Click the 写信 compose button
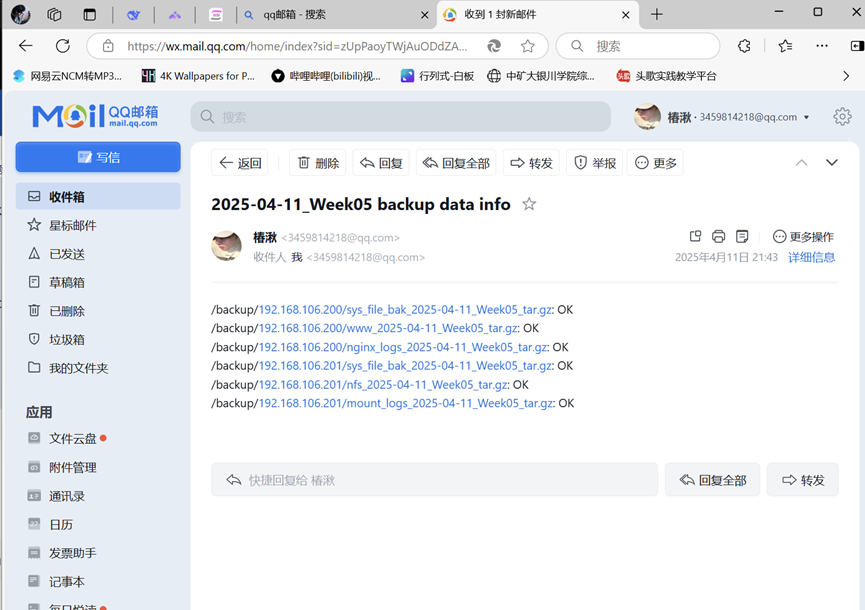This screenshot has width=865, height=610. point(98,157)
